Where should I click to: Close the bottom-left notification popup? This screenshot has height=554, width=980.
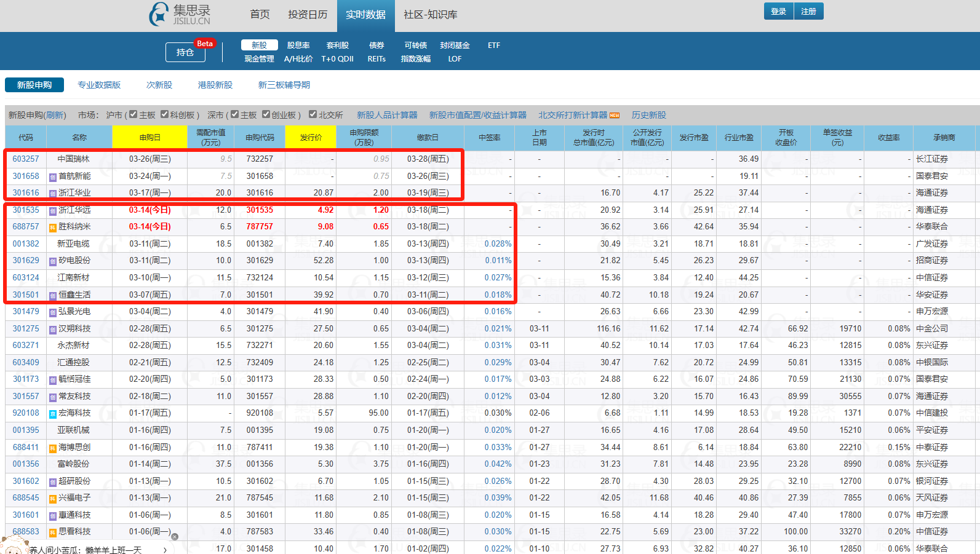pyautogui.click(x=175, y=537)
